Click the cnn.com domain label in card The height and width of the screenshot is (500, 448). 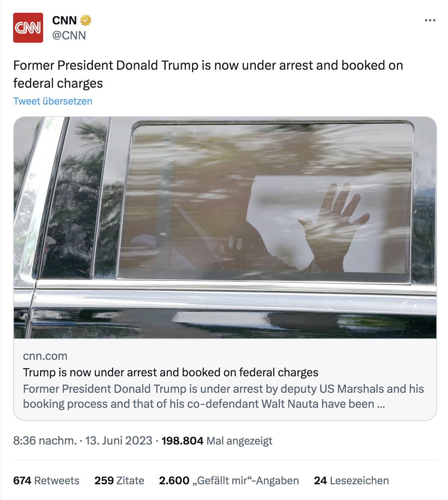click(x=45, y=356)
